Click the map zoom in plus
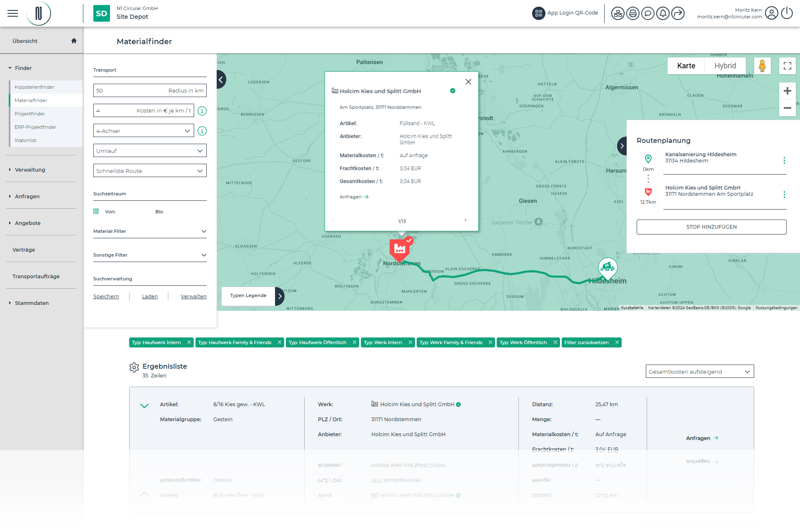 pyautogui.click(x=787, y=91)
